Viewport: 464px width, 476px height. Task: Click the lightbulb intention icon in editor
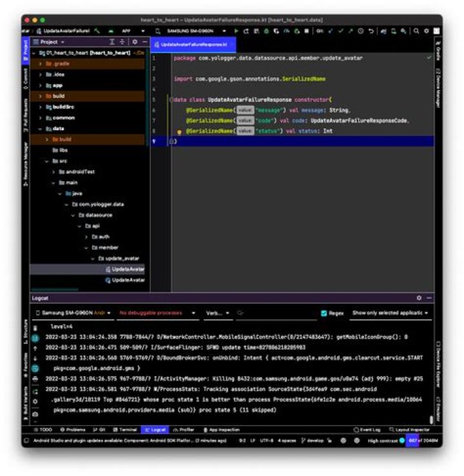180,131
